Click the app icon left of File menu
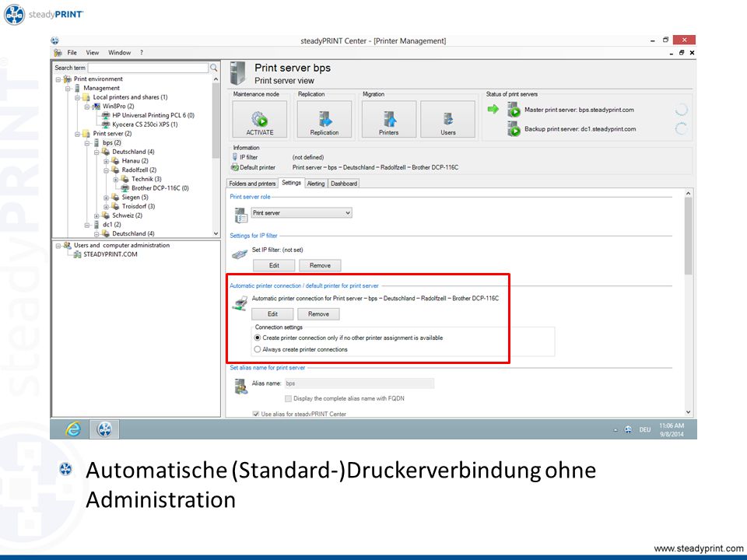The width and height of the screenshot is (747, 560). [58, 52]
